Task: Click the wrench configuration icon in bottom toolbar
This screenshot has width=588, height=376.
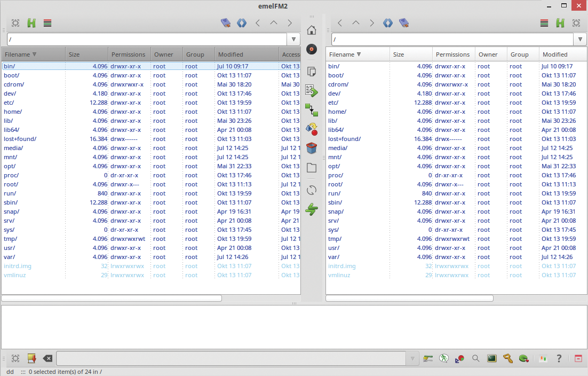Action: 507,358
